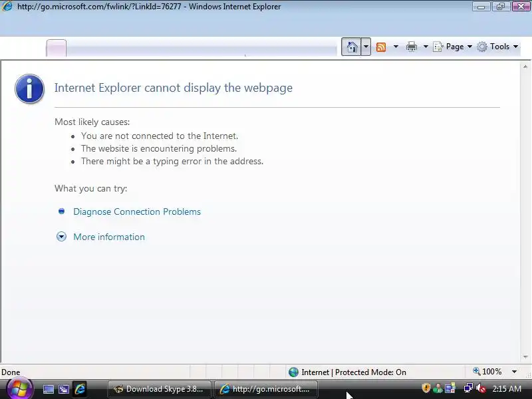Expand the RSS feeds dropdown arrow
The width and height of the screenshot is (532, 399).
pos(396,47)
